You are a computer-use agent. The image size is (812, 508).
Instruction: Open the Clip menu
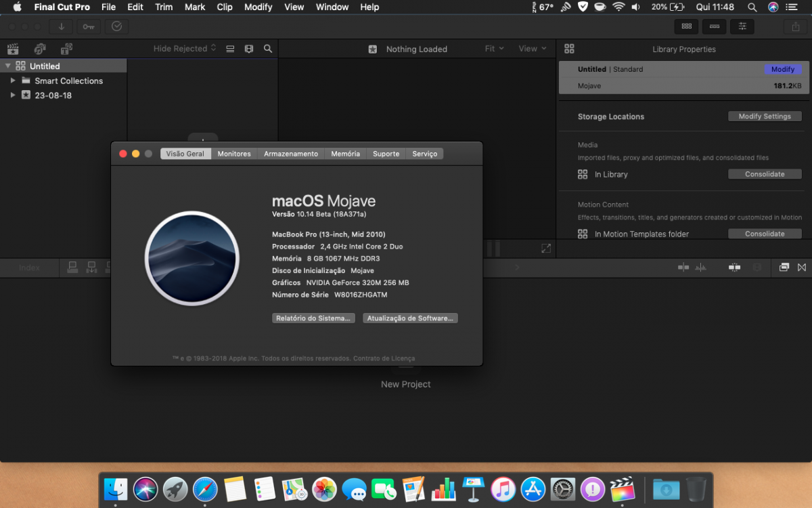[225, 7]
